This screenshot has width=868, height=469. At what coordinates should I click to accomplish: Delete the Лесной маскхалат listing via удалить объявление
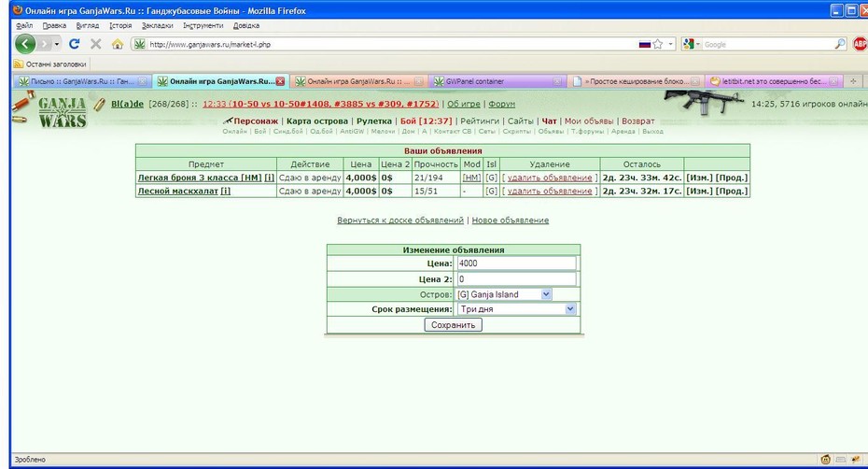coord(550,191)
